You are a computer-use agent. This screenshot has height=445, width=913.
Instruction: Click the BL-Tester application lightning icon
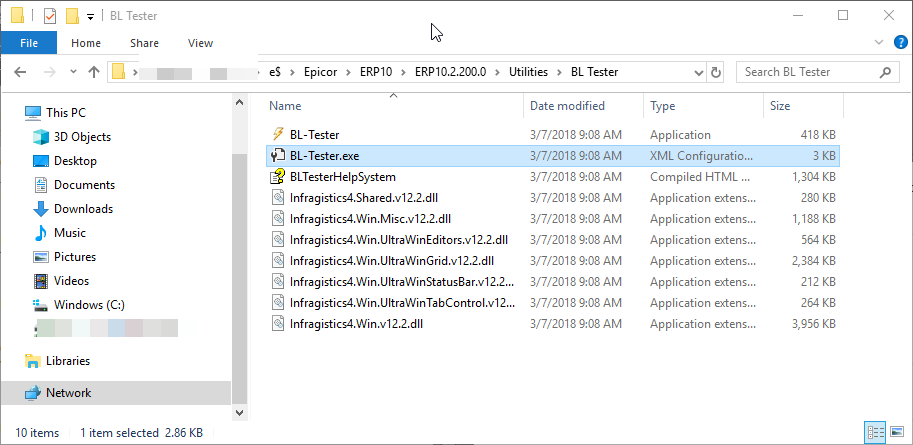click(278, 135)
